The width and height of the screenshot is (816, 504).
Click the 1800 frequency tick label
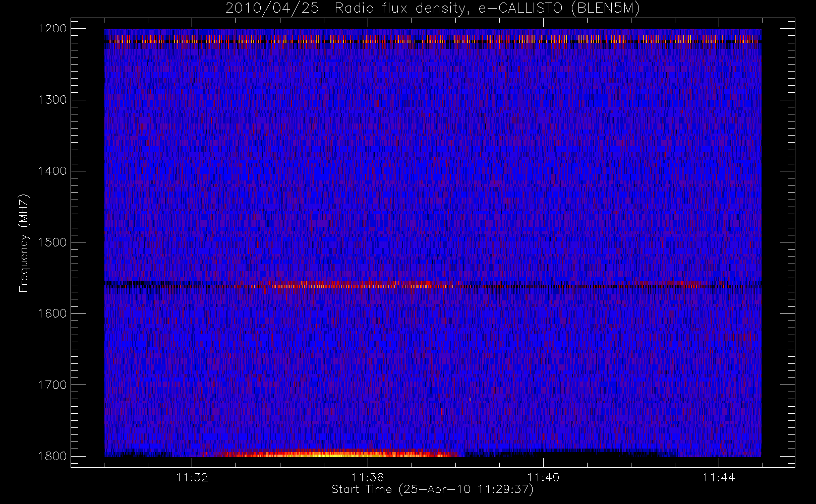click(x=52, y=456)
